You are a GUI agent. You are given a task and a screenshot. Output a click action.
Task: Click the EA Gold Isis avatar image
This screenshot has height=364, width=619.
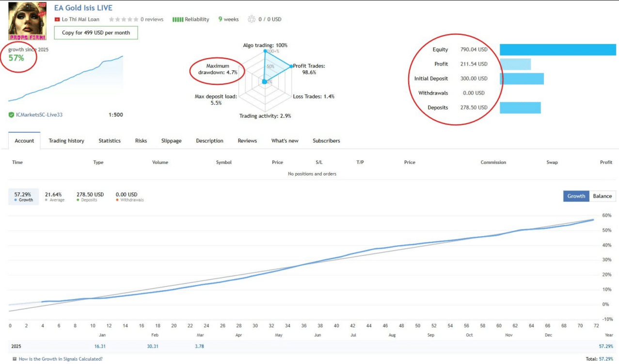click(x=27, y=21)
